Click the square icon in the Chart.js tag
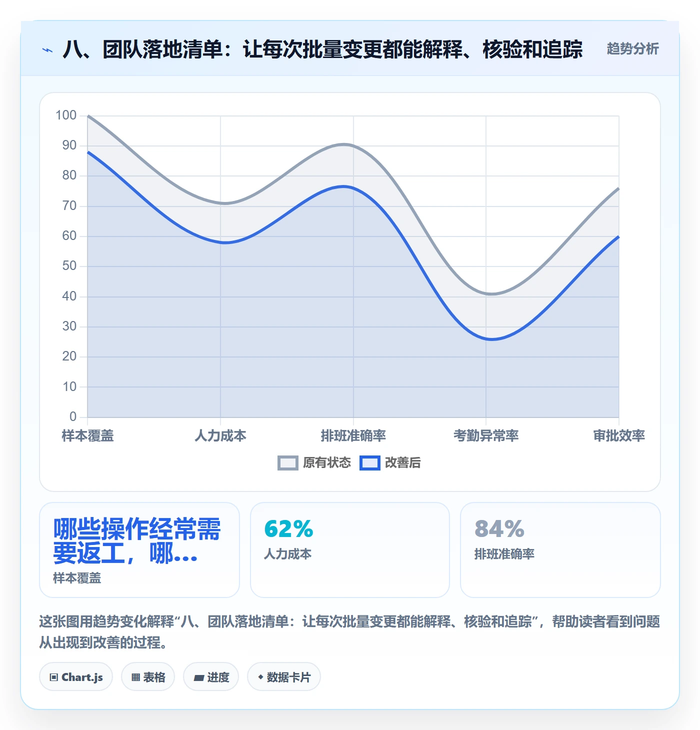Viewport: 700px width, 730px height. pyautogui.click(x=54, y=677)
